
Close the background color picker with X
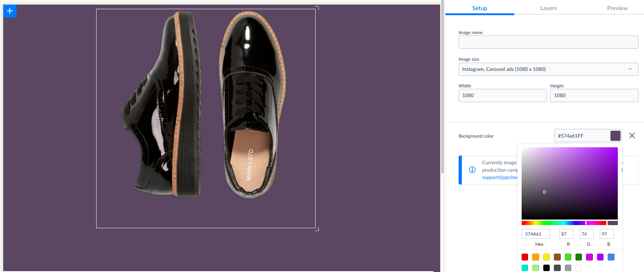pyautogui.click(x=632, y=136)
